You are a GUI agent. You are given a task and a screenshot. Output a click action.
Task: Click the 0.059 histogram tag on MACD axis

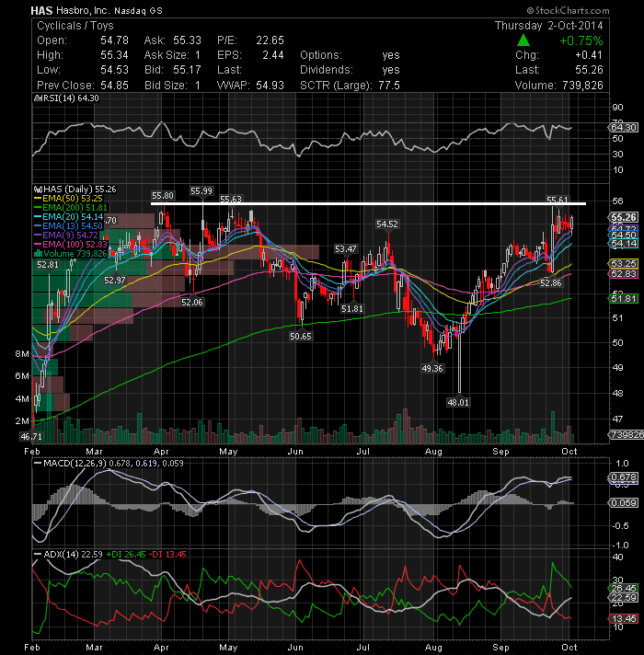pos(624,503)
